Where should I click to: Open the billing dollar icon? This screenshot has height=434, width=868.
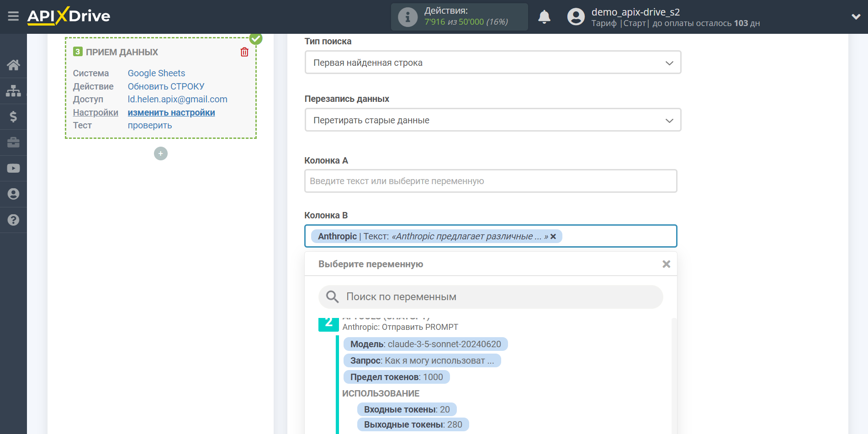[x=13, y=116]
